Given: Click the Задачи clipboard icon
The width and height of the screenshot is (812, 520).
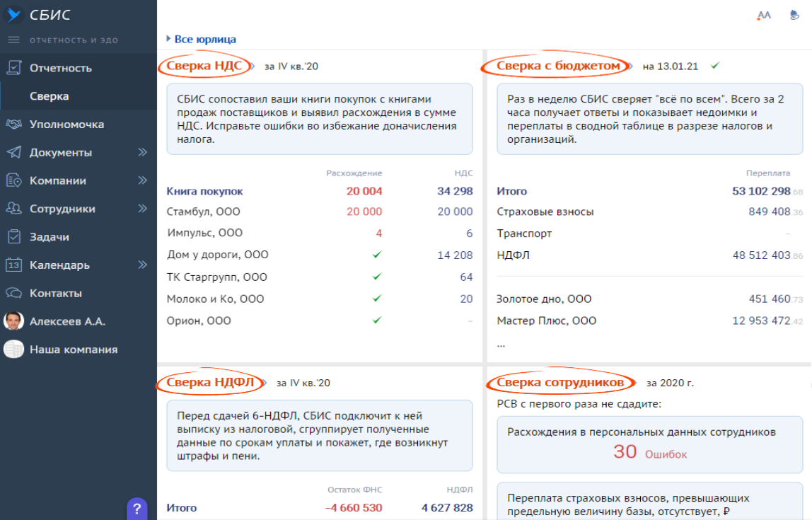Looking at the screenshot, I should click(13, 237).
